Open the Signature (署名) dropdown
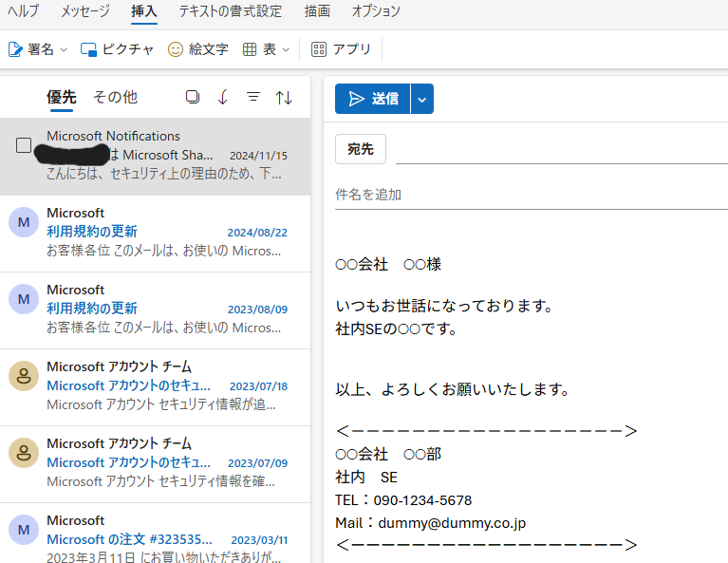728x563 pixels. (38, 49)
